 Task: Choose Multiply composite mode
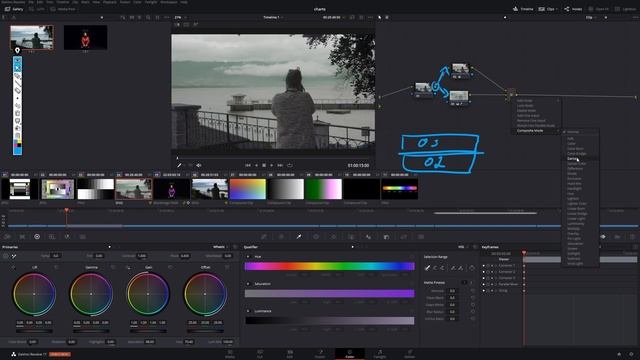(x=573, y=229)
